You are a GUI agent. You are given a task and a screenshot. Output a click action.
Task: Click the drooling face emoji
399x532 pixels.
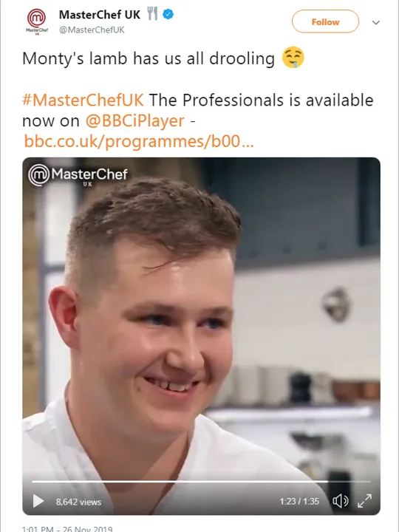tap(293, 58)
